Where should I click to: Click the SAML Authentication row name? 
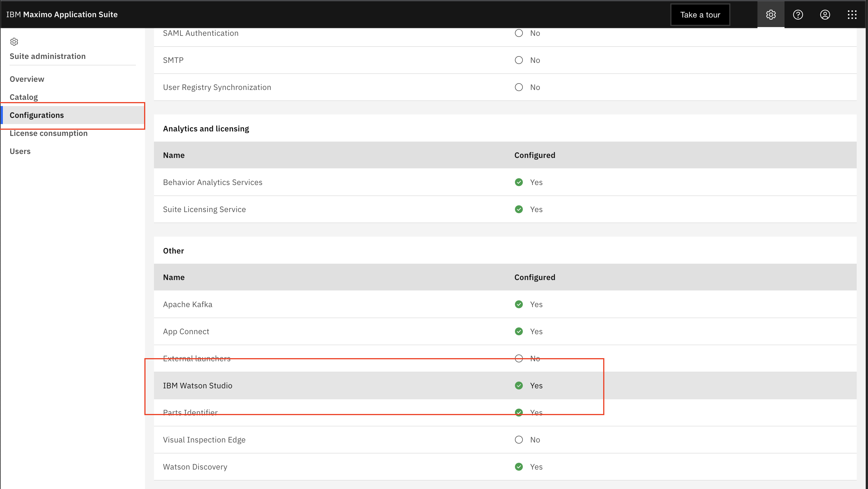[201, 33]
